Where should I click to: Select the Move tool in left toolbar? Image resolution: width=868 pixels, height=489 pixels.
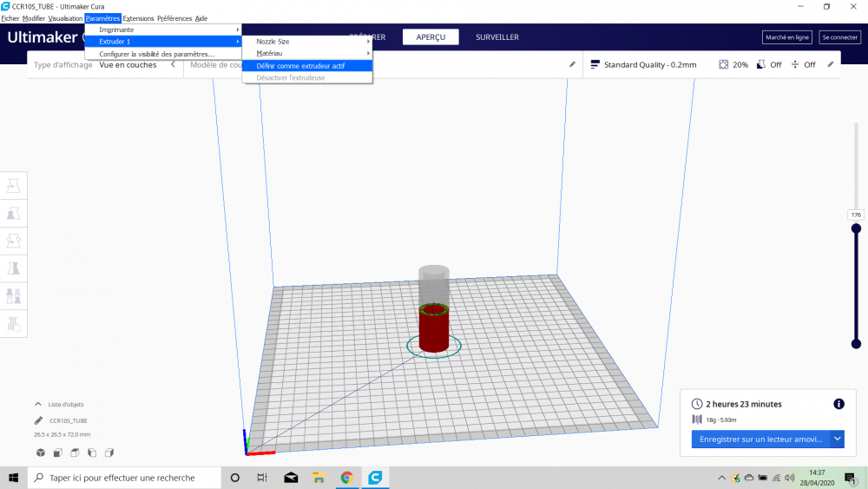coord(13,186)
